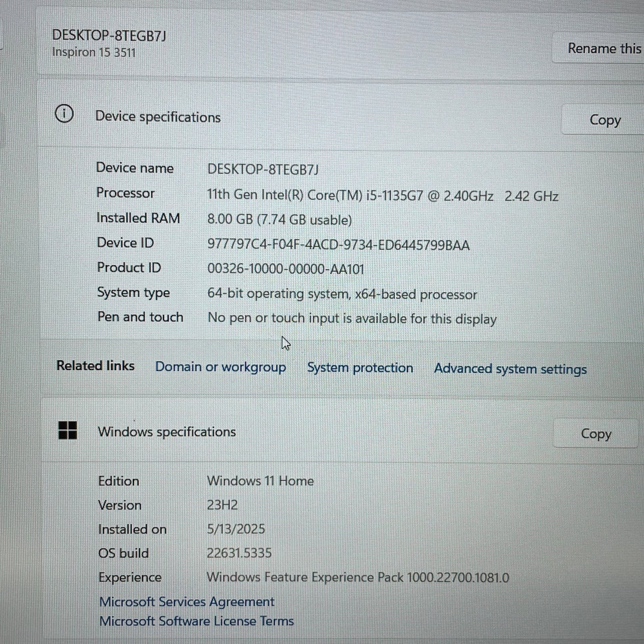Click the Device specifications info icon

coord(64,114)
